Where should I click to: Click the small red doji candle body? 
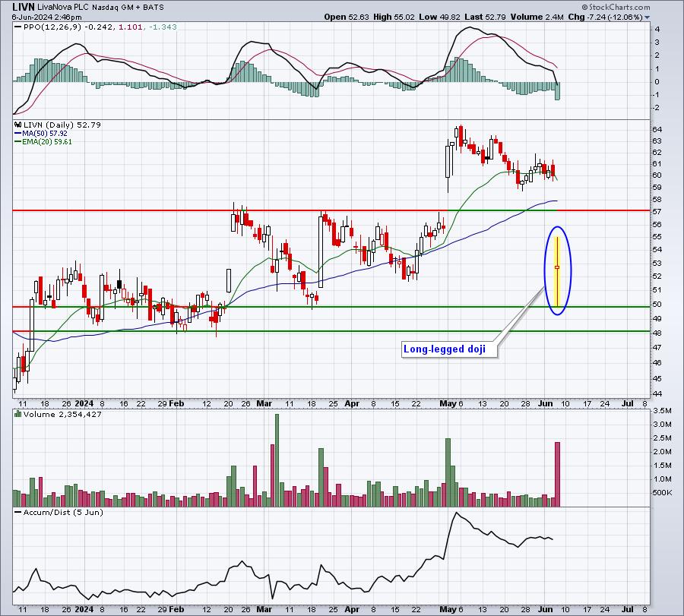(x=557, y=267)
